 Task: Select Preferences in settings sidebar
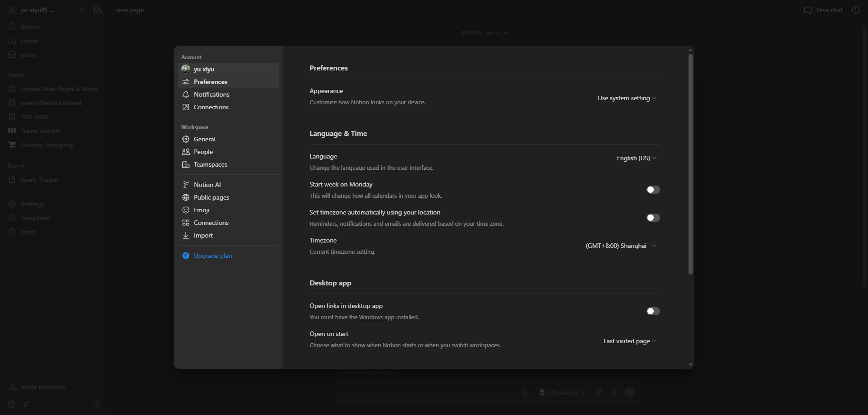(x=228, y=82)
